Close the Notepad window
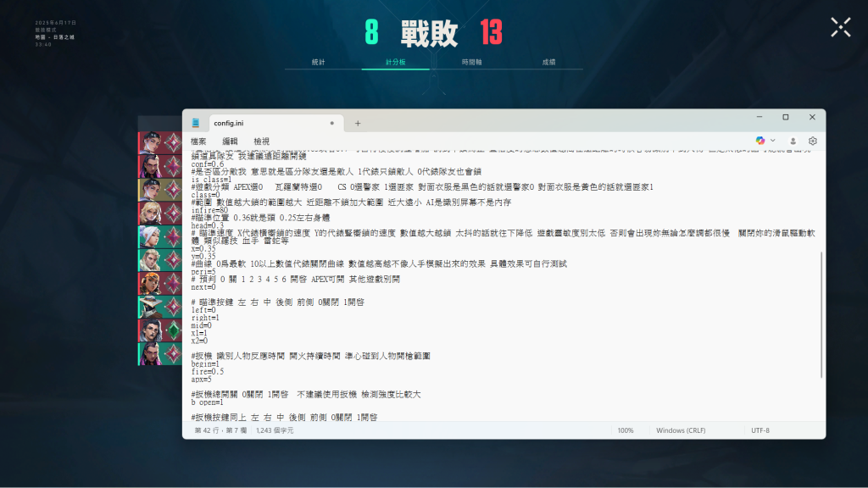Viewport: 868px width, 488px height. [812, 117]
